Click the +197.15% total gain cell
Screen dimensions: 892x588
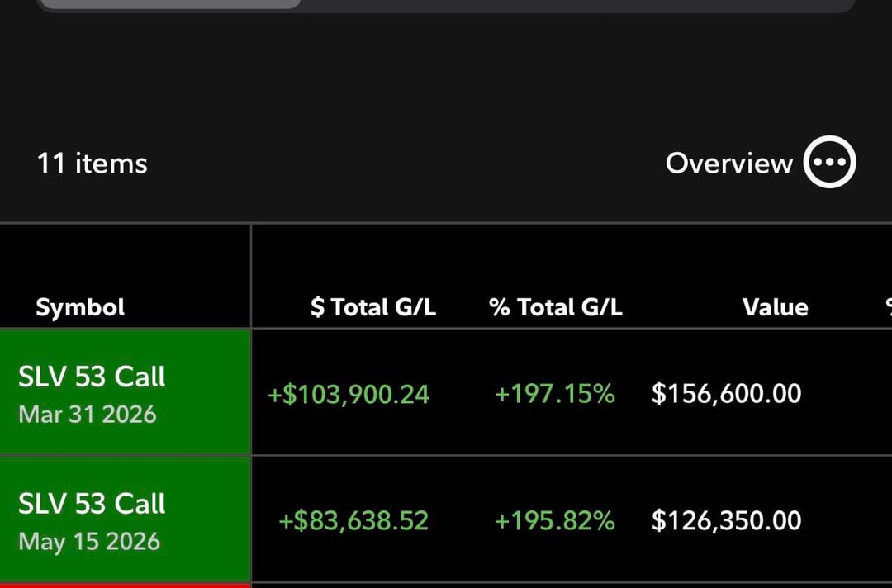click(x=554, y=394)
